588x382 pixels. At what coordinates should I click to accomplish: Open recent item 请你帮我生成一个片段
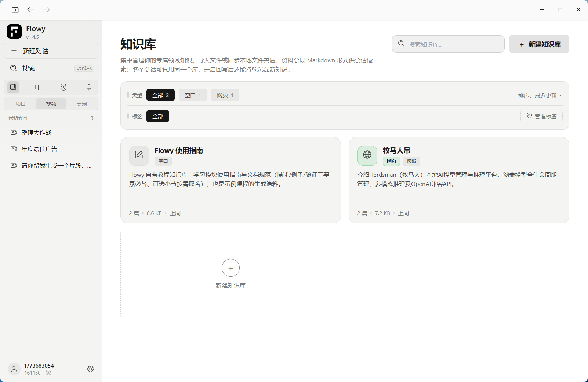[51, 165]
